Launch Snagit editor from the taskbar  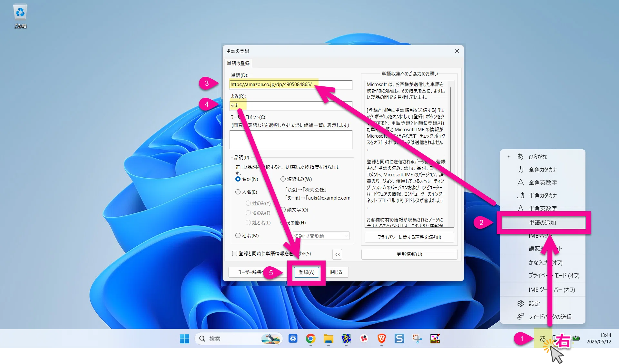click(399, 339)
